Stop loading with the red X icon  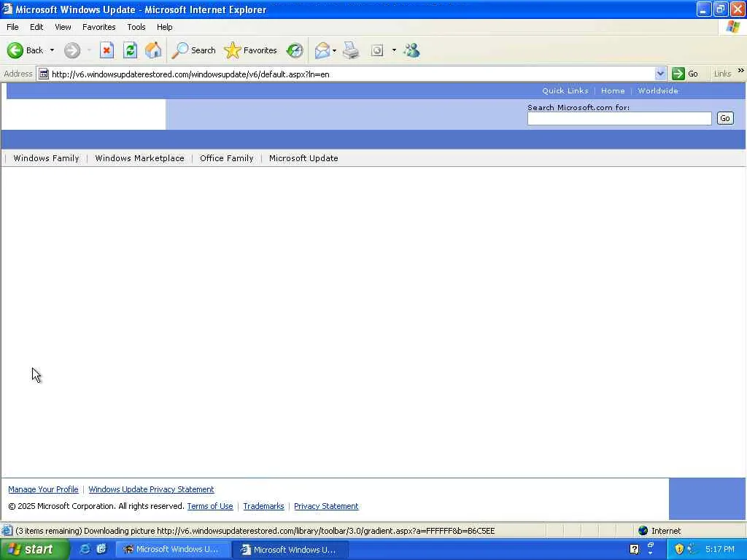pyautogui.click(x=107, y=50)
